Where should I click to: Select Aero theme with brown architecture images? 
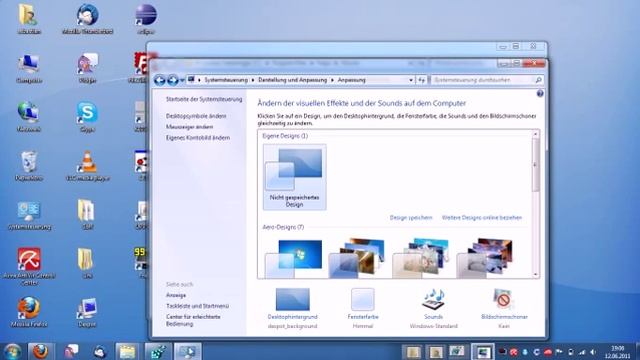[358, 258]
